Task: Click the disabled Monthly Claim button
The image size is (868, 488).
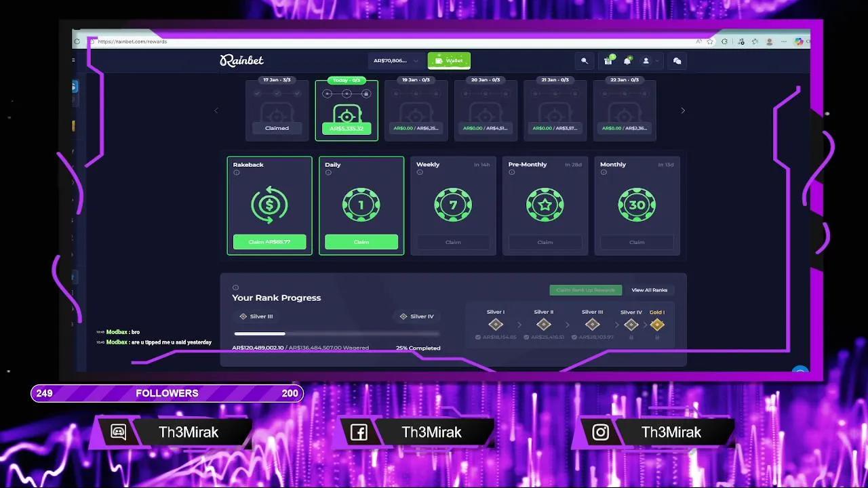Action: click(x=637, y=242)
